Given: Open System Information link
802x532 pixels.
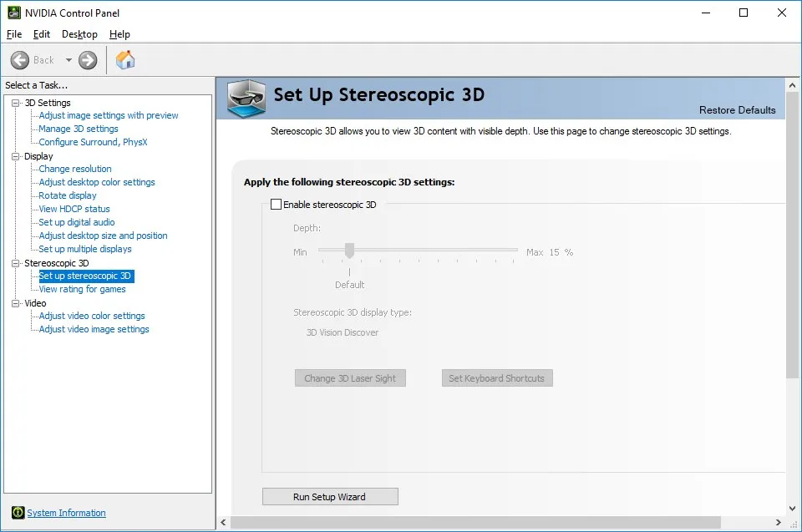Looking at the screenshot, I should 66,513.
